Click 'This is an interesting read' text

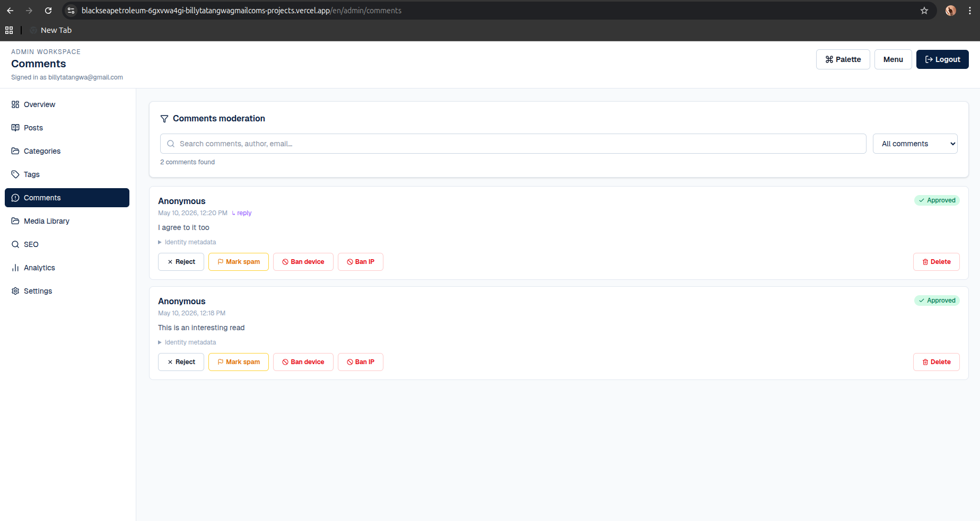(202, 328)
